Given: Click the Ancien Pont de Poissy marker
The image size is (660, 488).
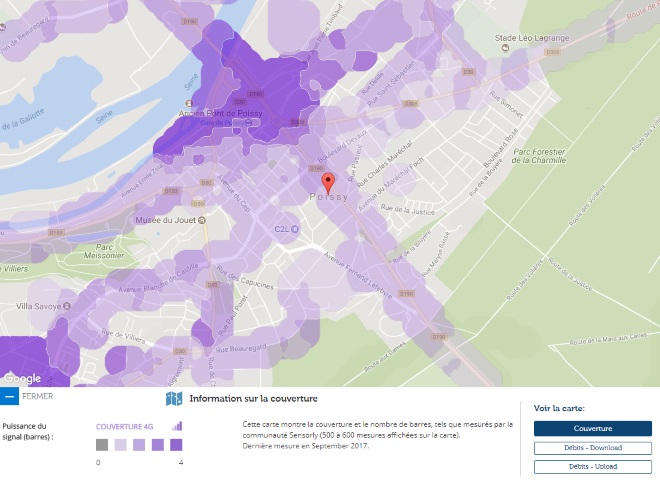Looking at the screenshot, I should point(187,100).
